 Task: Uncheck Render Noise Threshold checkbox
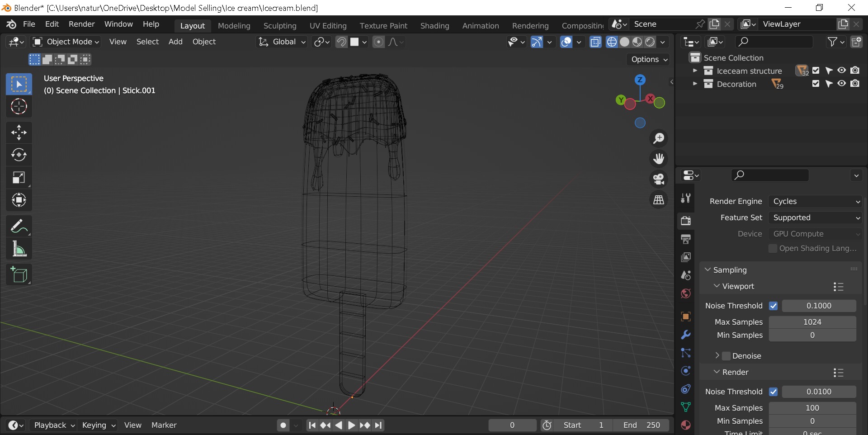(x=773, y=392)
